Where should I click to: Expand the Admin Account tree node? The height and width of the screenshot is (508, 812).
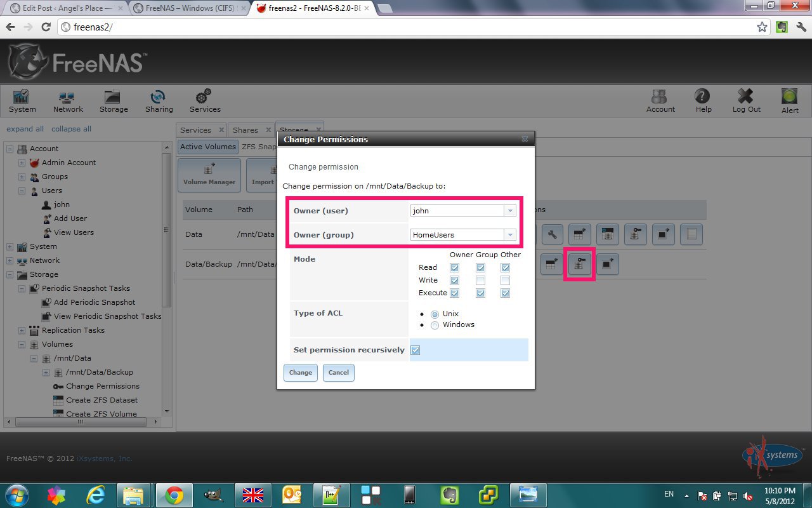(x=22, y=163)
